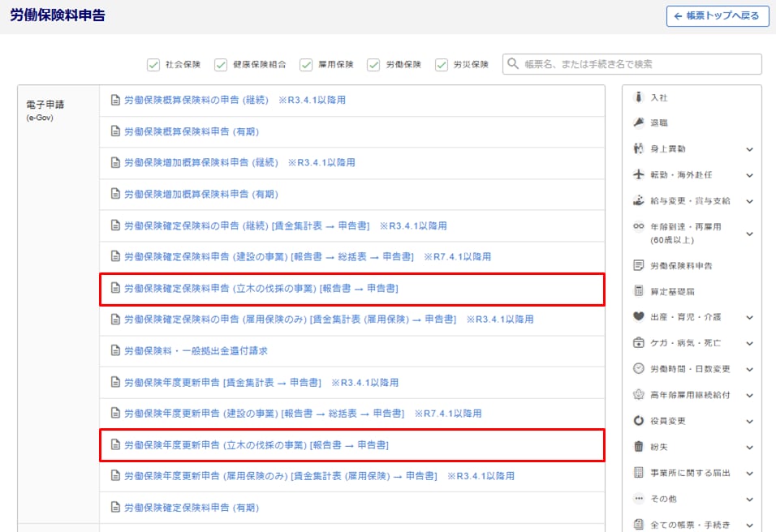Click the trash icon beside 紛失
The image size is (776, 532).
[639, 447]
